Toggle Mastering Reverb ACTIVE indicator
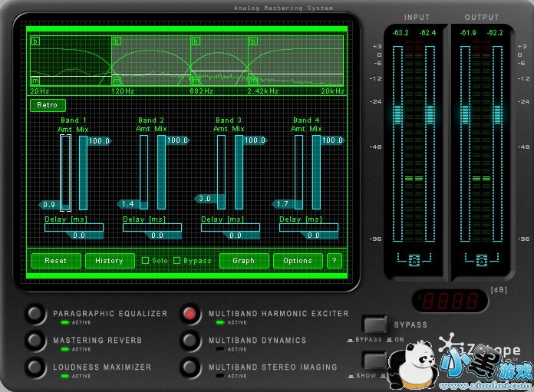534x392 pixels. (65, 349)
